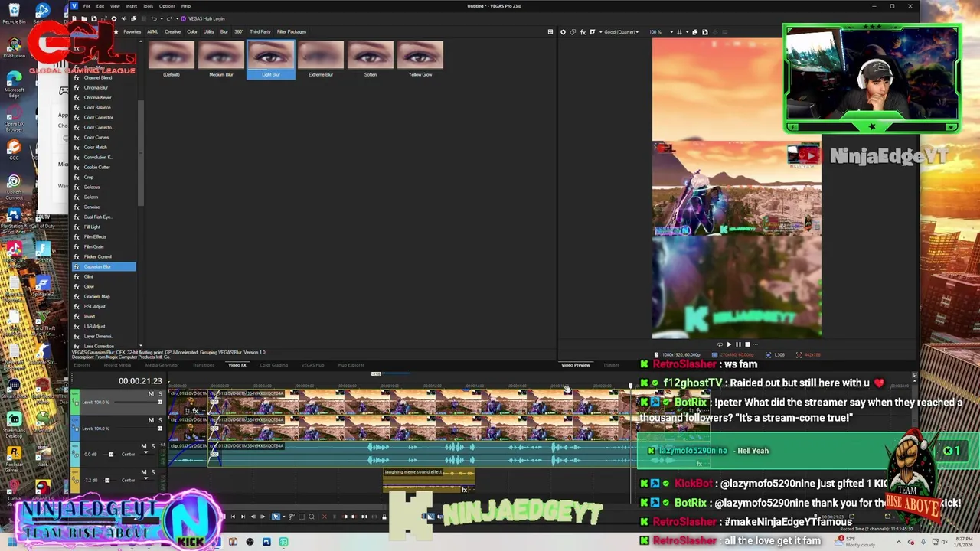Screen dimensions: 980x551
Task: Open the Redo history dropdown arrow
Action: [177, 18]
